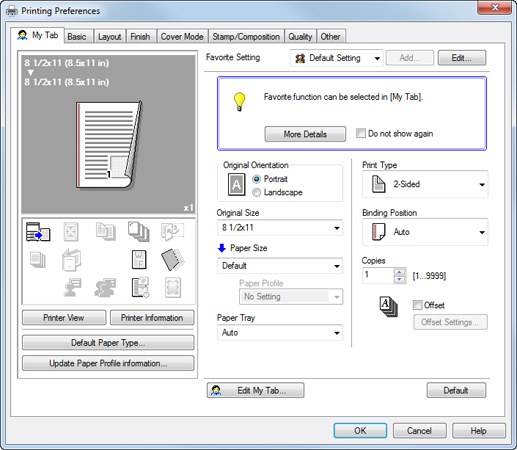Viewport: 517px width, 450px height.
Task: Check the Do not show again box
Action: click(361, 133)
